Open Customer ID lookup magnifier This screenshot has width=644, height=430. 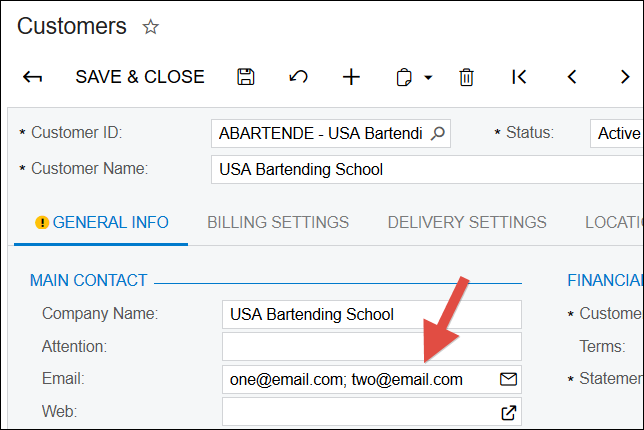438,133
